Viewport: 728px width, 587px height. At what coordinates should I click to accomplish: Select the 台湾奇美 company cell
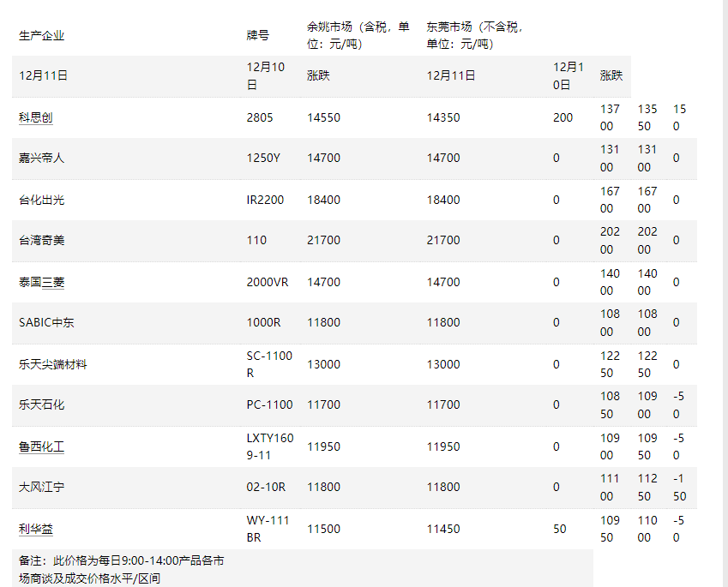point(41,240)
